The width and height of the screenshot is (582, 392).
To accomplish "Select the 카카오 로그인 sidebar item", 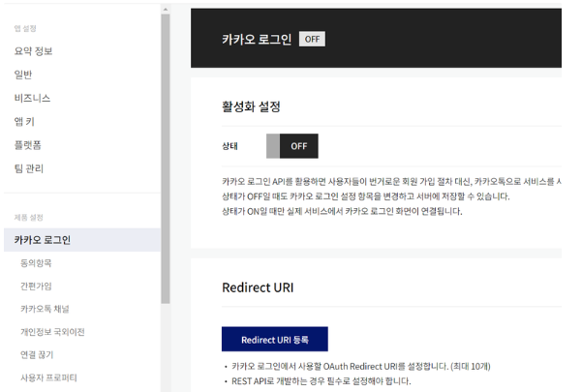I will (x=82, y=240).
